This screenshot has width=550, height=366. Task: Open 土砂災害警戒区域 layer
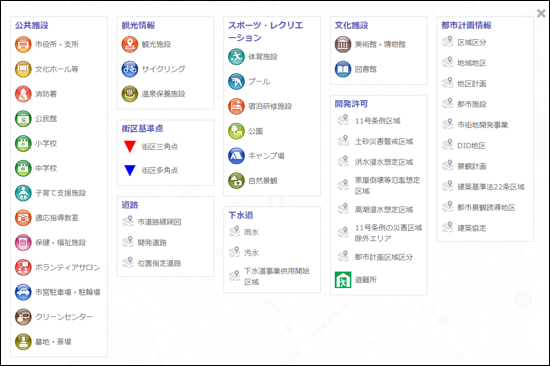coord(375,141)
